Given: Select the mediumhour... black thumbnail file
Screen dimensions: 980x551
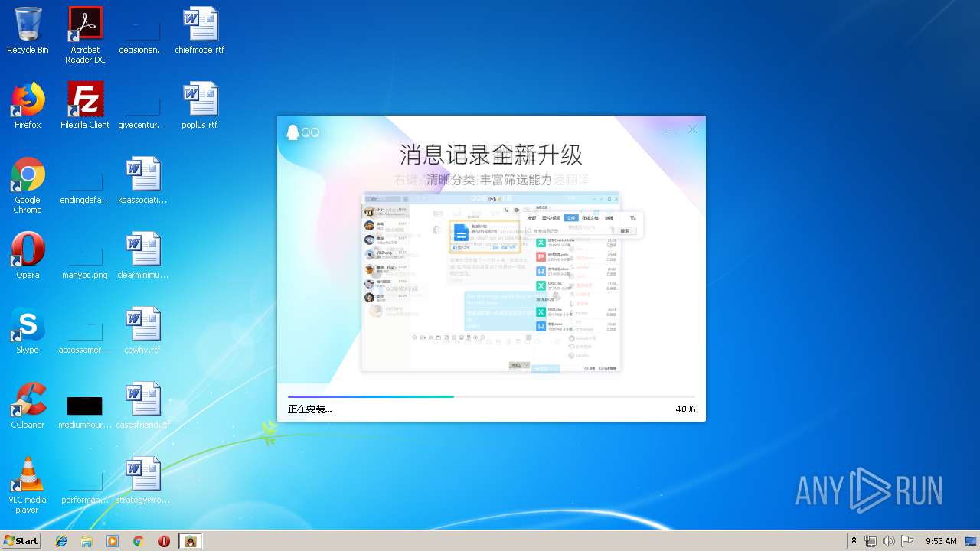Looking at the screenshot, I should [85, 412].
